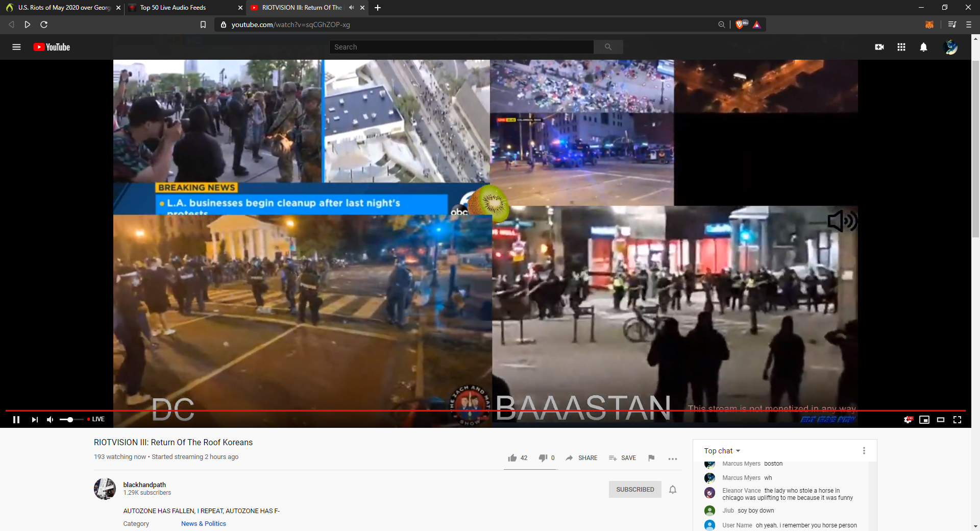Go forward in browser history
The height and width of the screenshot is (531, 980).
[28, 25]
